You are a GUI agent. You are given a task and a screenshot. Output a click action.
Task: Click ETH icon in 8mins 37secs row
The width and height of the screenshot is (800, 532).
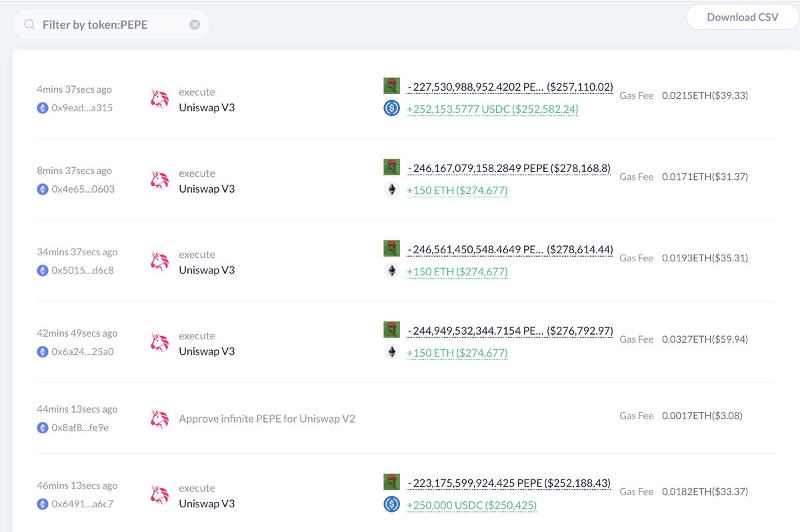click(391, 189)
